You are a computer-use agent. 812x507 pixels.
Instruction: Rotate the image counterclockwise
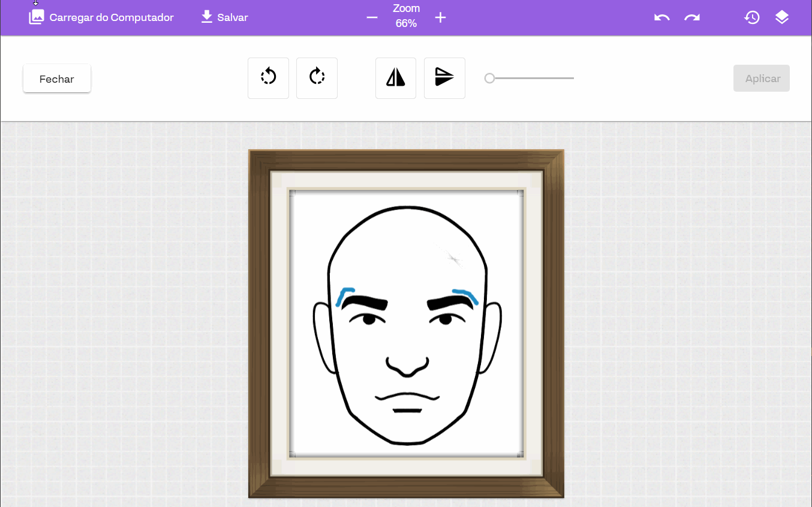(x=268, y=77)
